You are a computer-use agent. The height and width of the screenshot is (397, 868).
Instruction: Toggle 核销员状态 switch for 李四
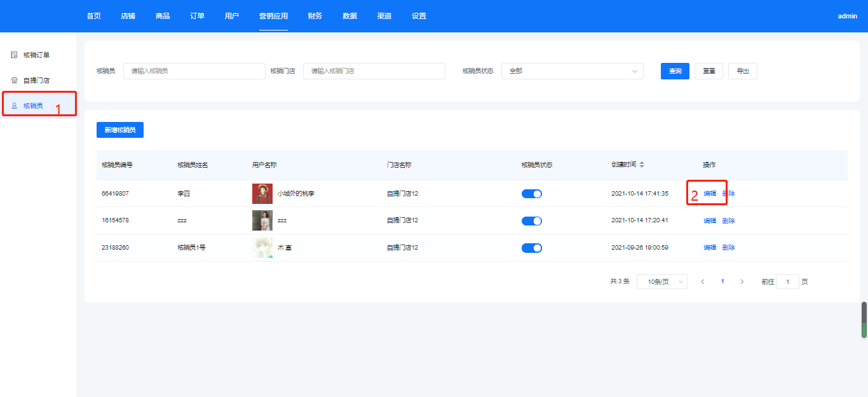(x=531, y=194)
